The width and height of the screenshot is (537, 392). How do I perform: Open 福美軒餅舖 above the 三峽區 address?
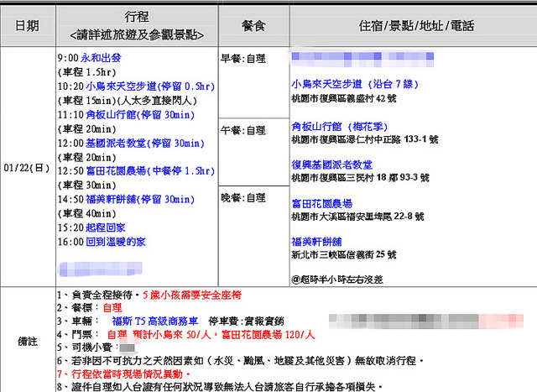point(315,242)
